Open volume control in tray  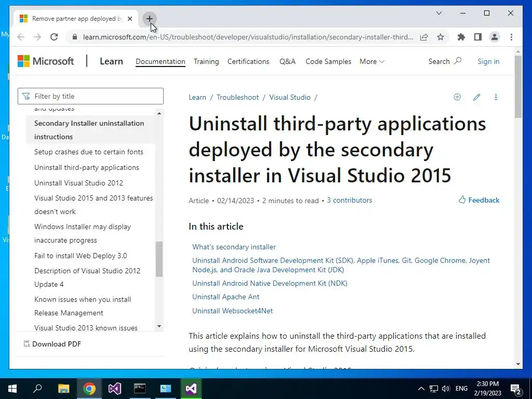[x=445, y=389]
